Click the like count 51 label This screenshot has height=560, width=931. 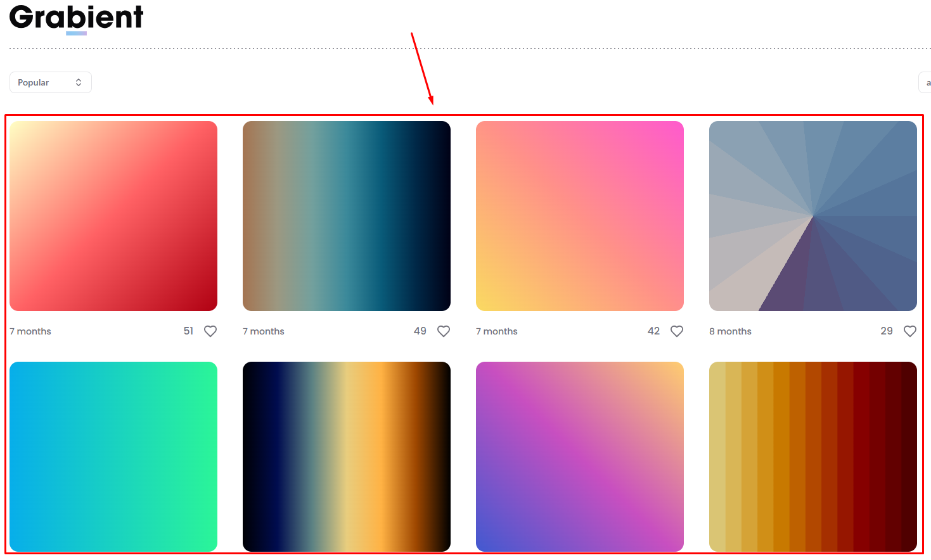click(x=188, y=331)
